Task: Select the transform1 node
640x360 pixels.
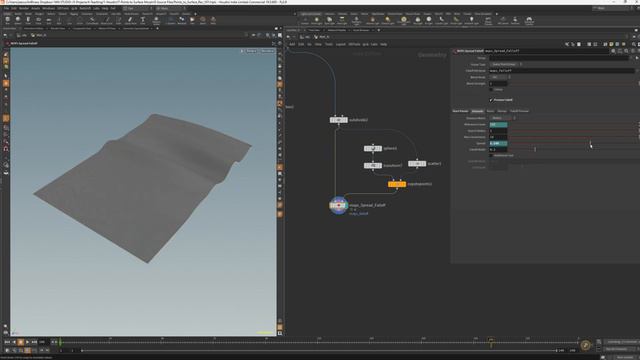Action: 373,166
